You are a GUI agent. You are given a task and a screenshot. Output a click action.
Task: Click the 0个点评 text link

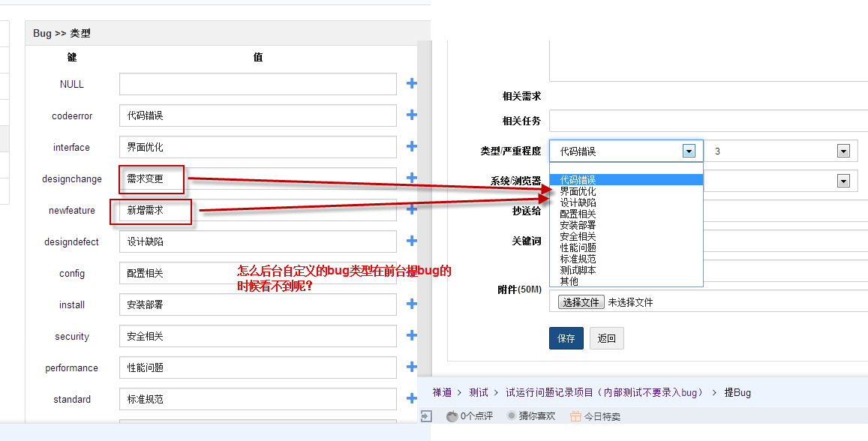[x=476, y=416]
